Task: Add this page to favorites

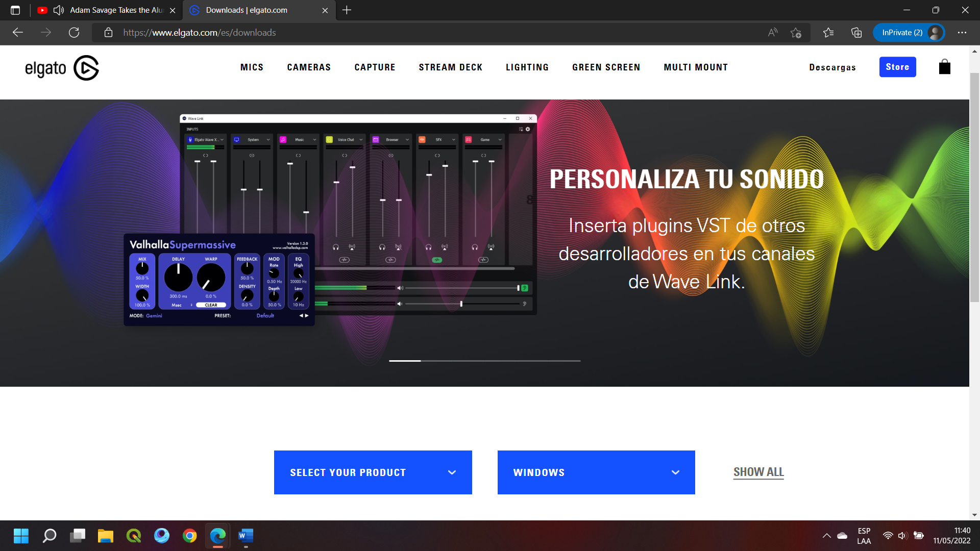Action: (x=796, y=33)
